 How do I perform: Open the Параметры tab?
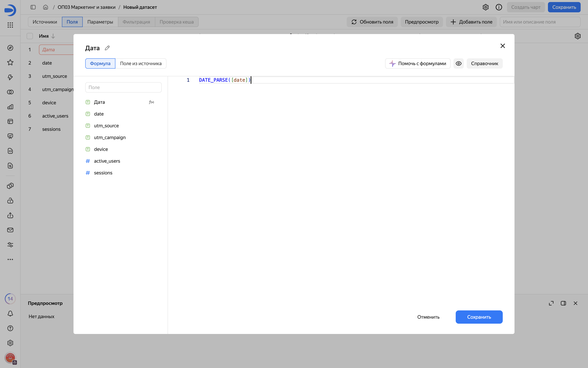100,22
